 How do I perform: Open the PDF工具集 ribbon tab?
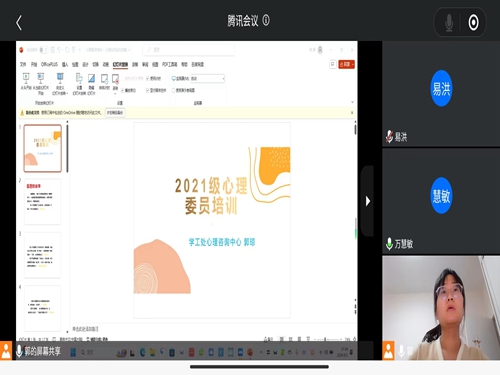tap(170, 64)
